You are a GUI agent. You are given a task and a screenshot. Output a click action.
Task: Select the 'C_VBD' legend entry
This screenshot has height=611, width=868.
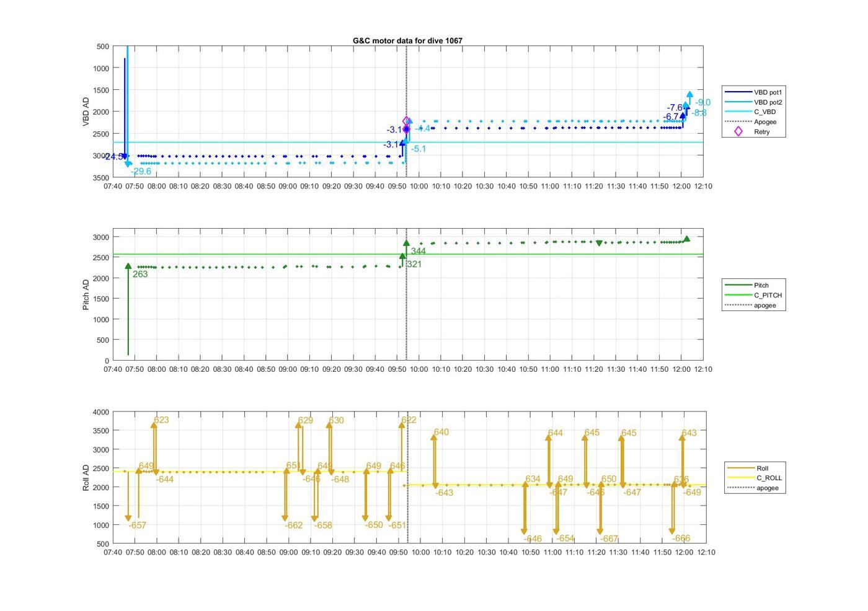[764, 112]
